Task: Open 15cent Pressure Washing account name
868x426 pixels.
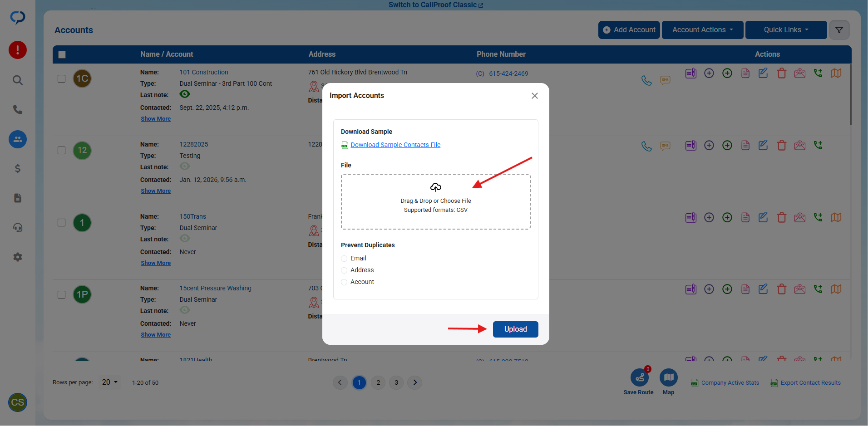Action: click(215, 288)
